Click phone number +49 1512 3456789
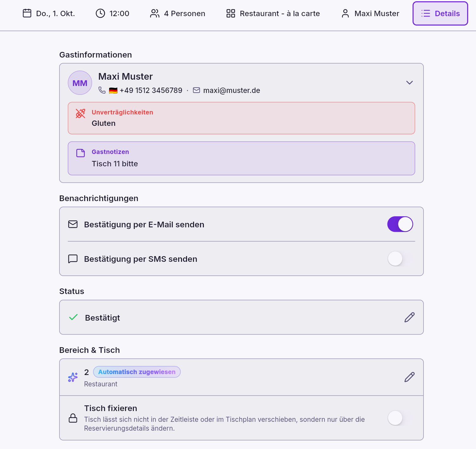 (x=151, y=90)
